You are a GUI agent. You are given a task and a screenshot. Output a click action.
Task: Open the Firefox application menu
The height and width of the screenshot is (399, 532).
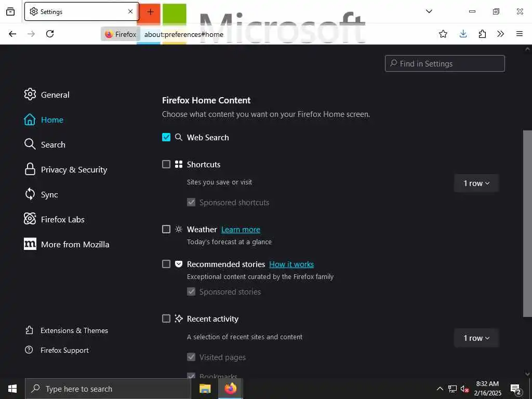[x=519, y=34]
